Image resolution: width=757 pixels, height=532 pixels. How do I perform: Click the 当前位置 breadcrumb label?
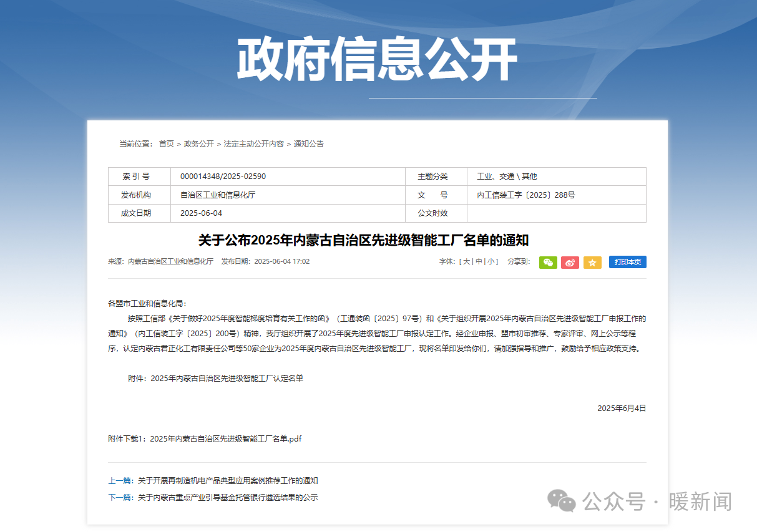click(x=136, y=143)
